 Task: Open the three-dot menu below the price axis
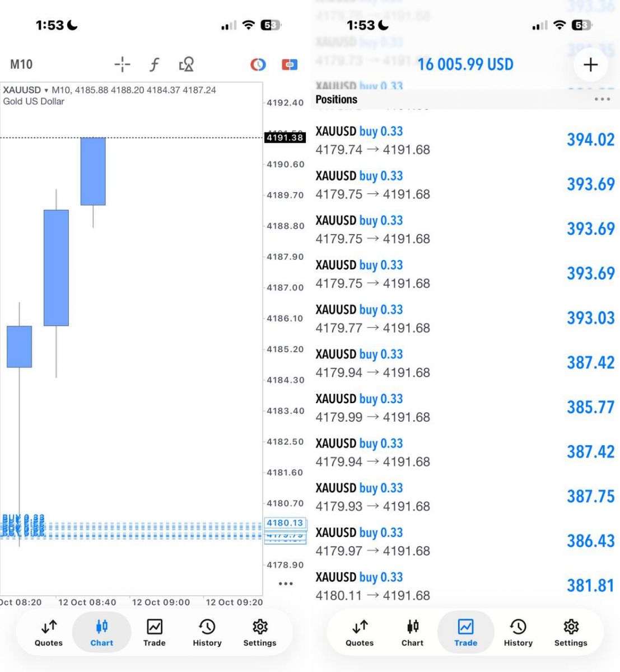tap(286, 584)
